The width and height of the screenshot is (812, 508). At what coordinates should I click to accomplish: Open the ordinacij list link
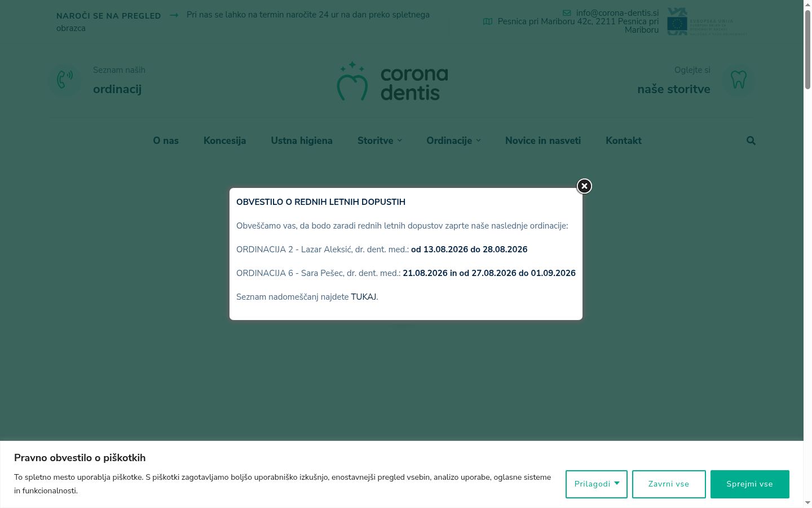point(117,89)
